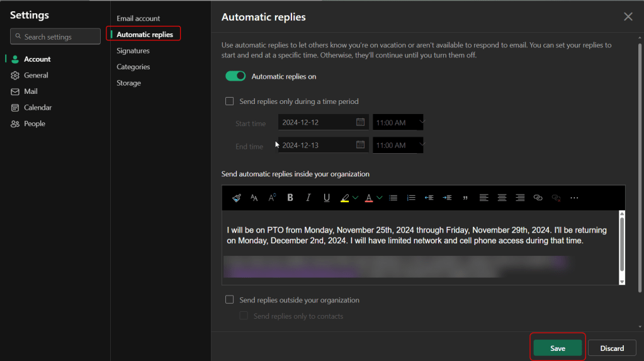The height and width of the screenshot is (361, 644).
Task: Check Send replies only during a time period
Action: [x=230, y=101]
